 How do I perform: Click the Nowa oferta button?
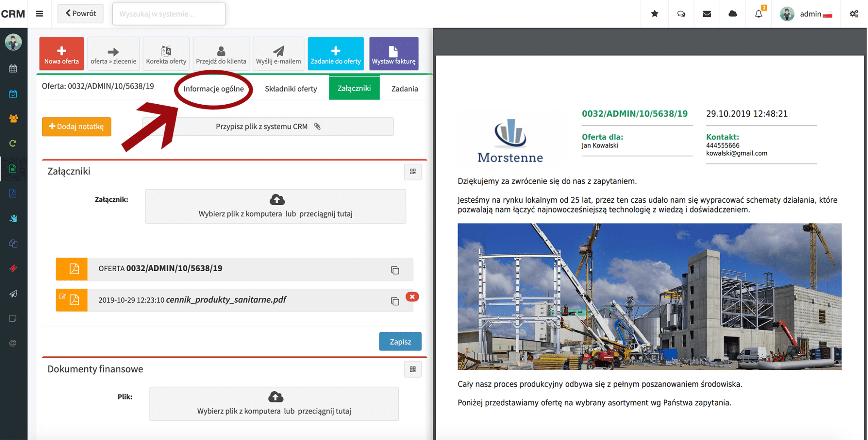tap(61, 53)
